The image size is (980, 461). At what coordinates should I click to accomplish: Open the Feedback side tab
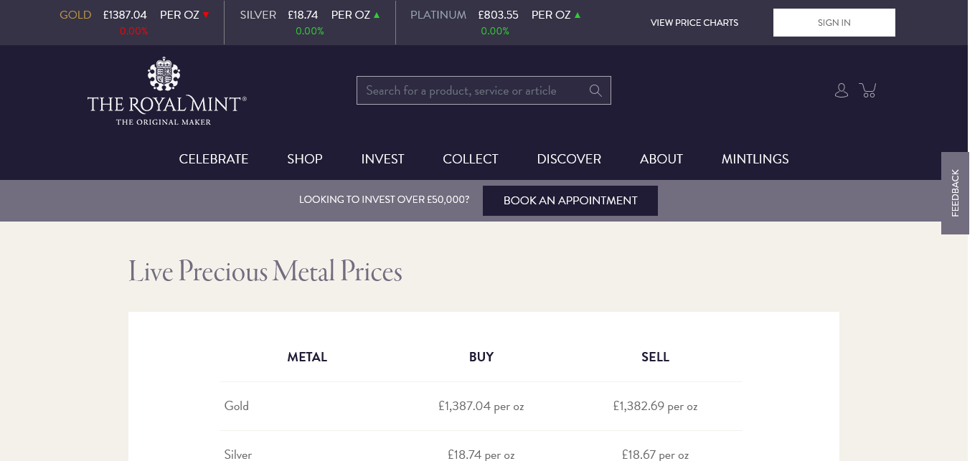click(x=955, y=193)
